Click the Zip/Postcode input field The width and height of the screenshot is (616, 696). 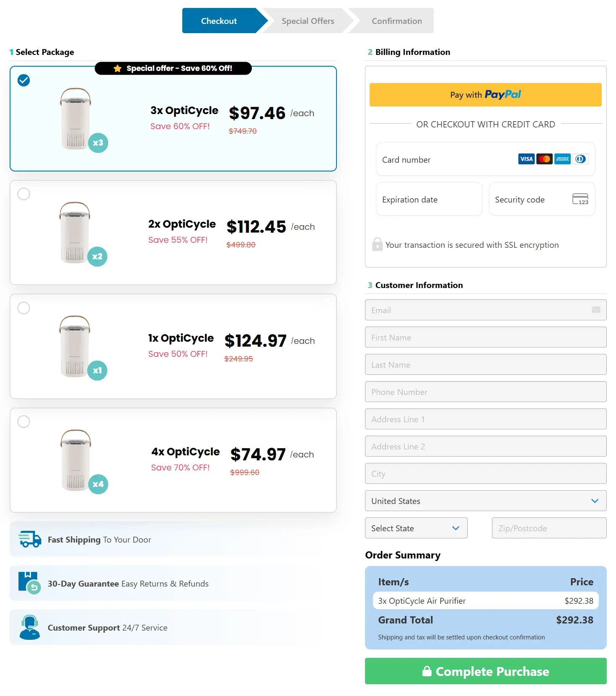point(549,528)
